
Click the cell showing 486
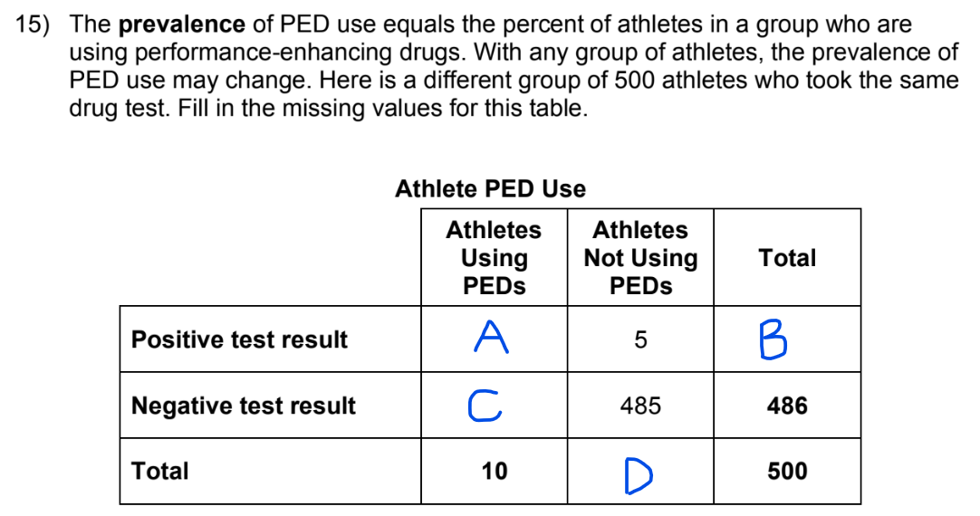tap(787, 406)
